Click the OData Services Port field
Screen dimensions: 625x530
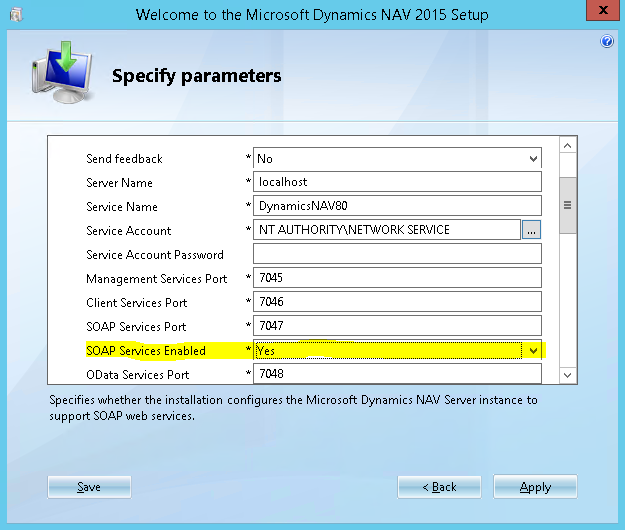click(x=397, y=374)
